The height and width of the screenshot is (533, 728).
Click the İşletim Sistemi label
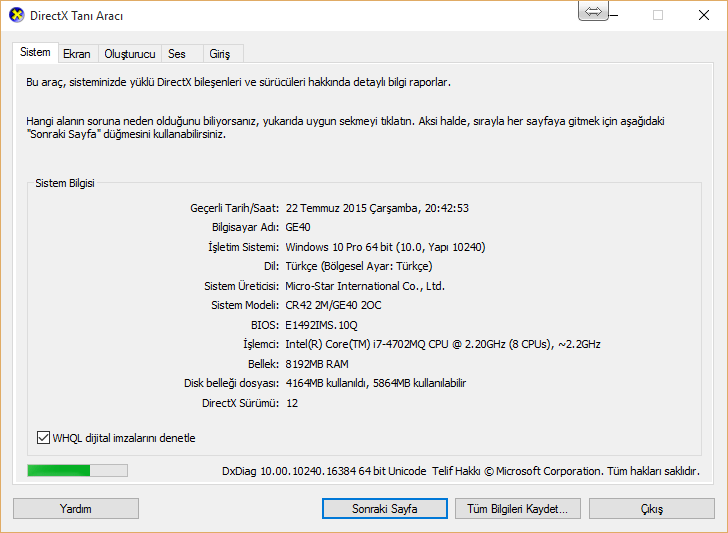[244, 247]
